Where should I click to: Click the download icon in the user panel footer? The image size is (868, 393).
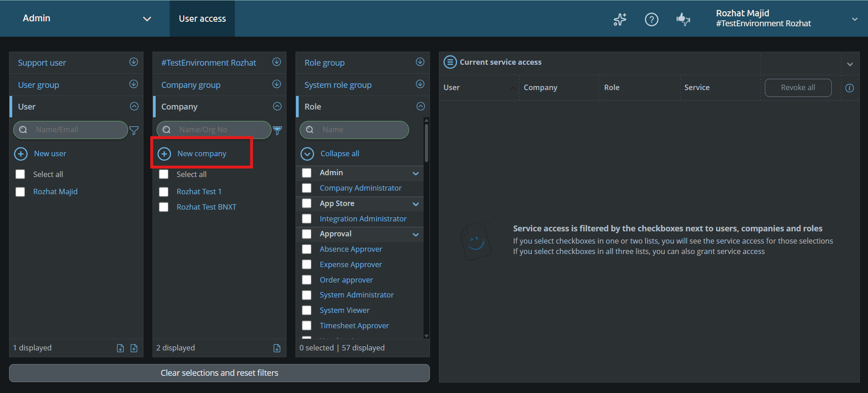point(120,348)
